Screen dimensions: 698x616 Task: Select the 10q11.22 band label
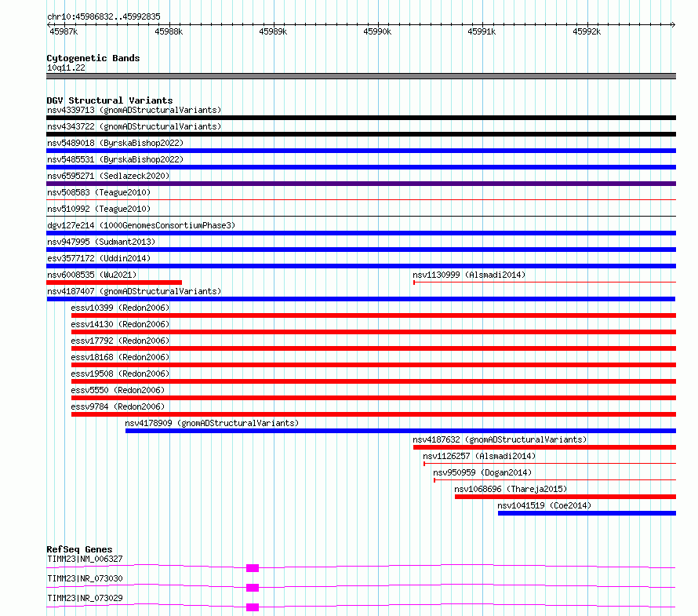click(x=66, y=67)
